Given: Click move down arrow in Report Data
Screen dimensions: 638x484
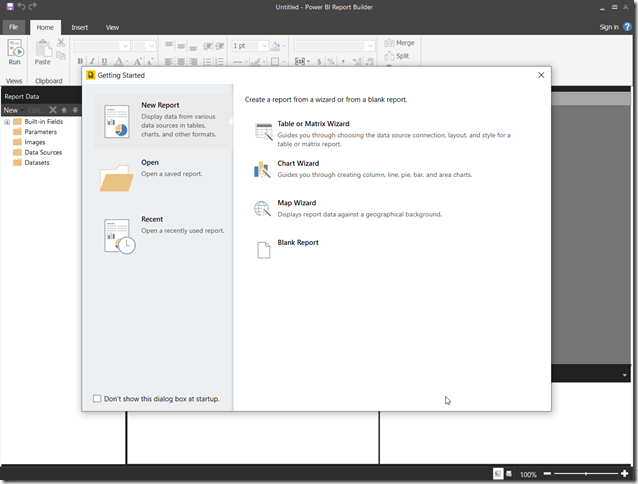Looking at the screenshot, I should tap(75, 110).
